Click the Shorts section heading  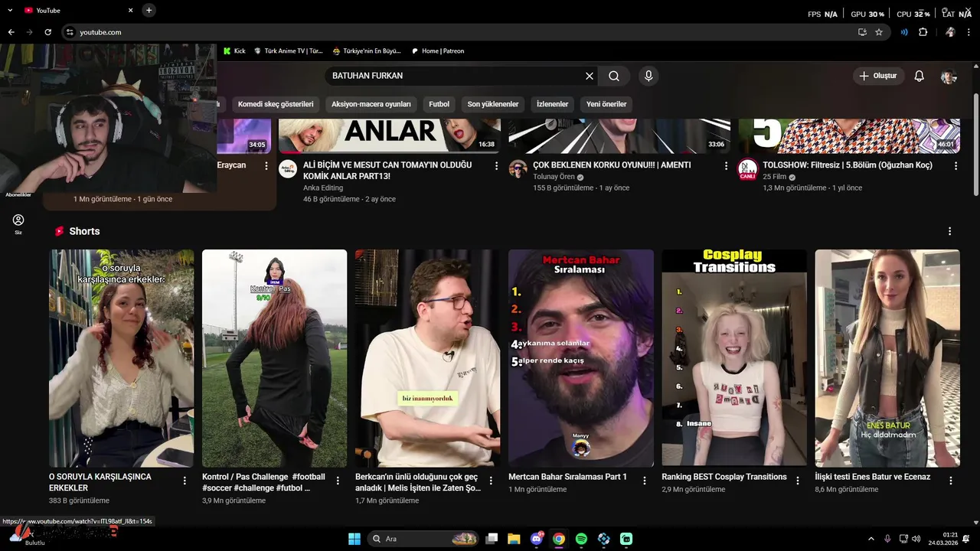pyautogui.click(x=84, y=231)
